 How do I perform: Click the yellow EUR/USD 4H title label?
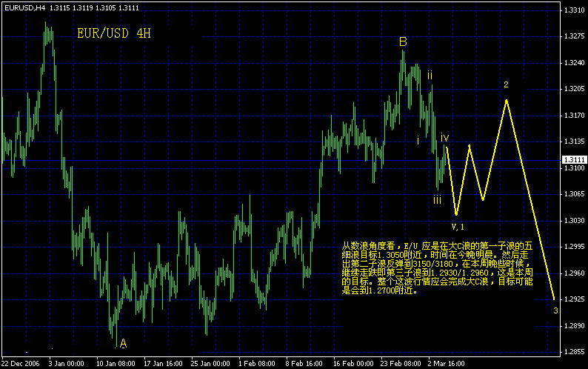pos(114,33)
